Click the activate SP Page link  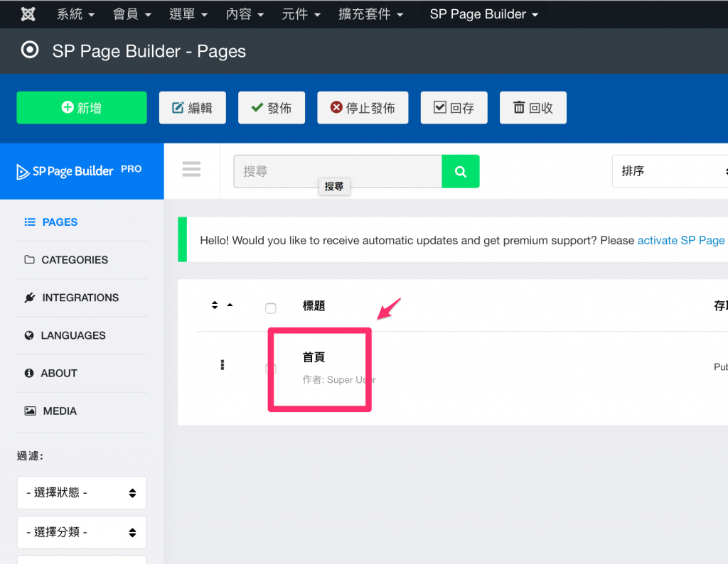680,240
